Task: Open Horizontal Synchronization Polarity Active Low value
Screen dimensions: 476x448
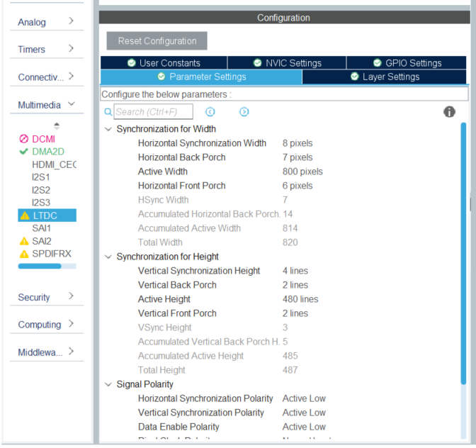Action: pos(304,398)
